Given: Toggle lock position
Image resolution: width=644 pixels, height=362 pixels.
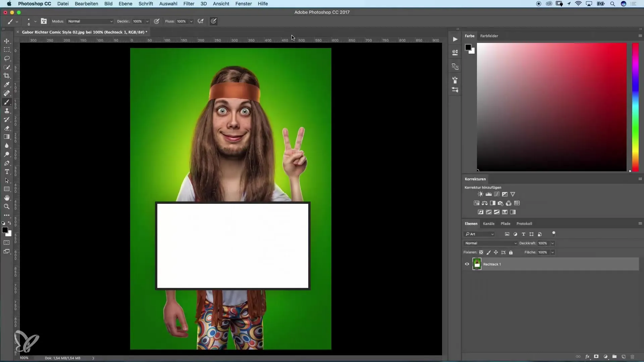Looking at the screenshot, I should pos(496,252).
